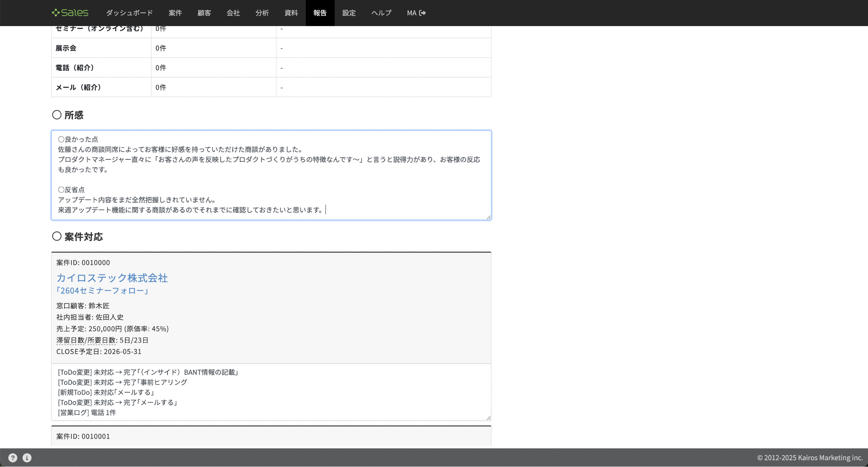Open the 分析 menu
The image size is (868, 467).
[262, 13]
